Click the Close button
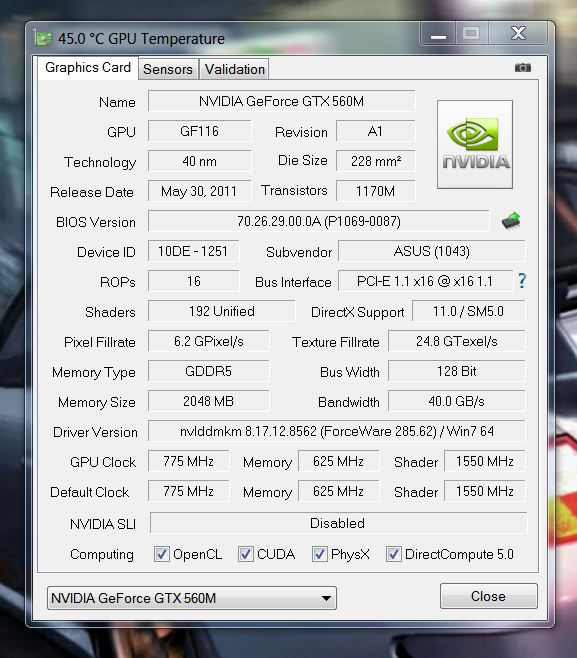Image resolution: width=577 pixels, height=658 pixels. click(x=488, y=596)
